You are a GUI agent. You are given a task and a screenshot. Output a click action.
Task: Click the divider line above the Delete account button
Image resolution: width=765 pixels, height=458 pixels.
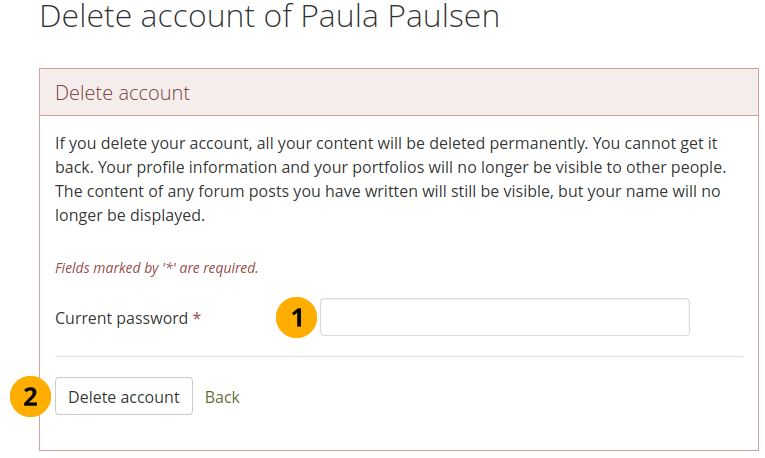coord(398,356)
